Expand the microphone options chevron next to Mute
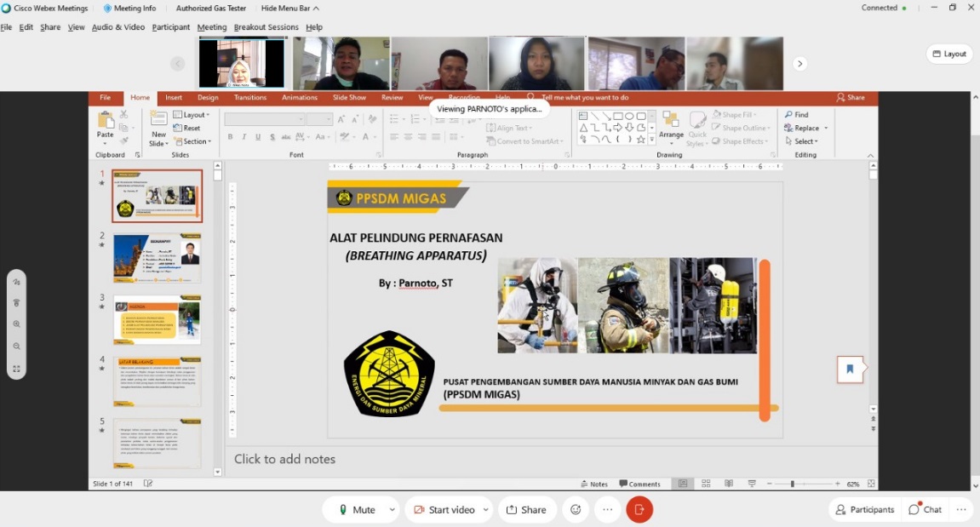The width and height of the screenshot is (980, 527). click(391, 509)
